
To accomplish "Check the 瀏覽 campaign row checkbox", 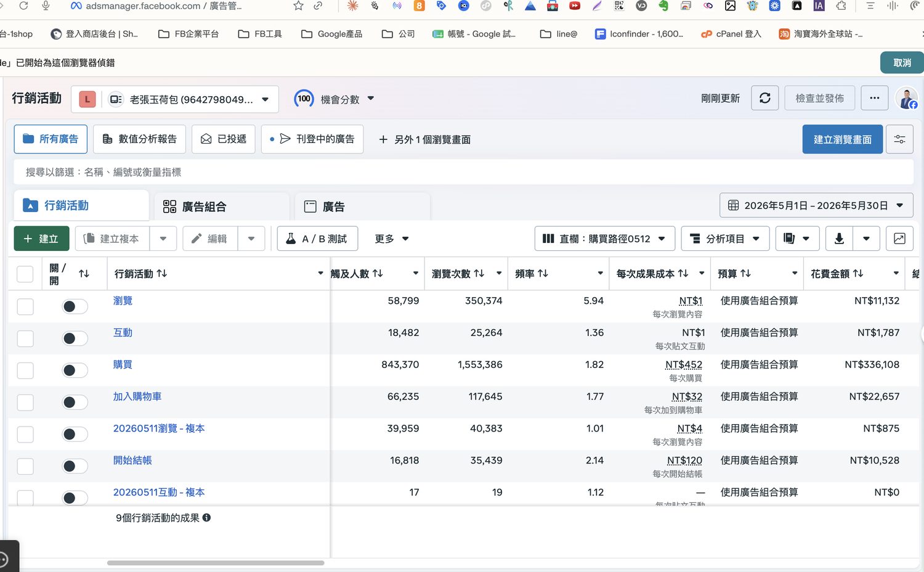I will pyautogui.click(x=25, y=306).
